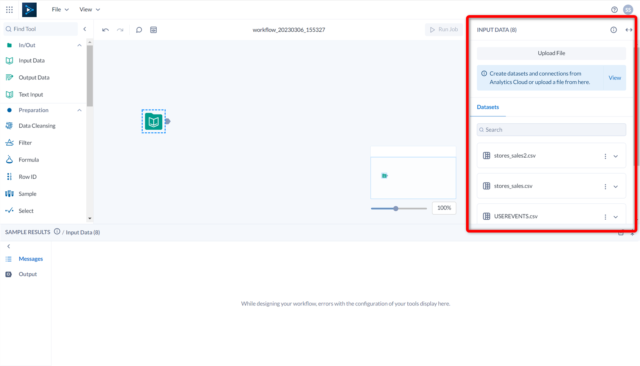This screenshot has width=640, height=366.
Task: Click the Redo arrow
Action: (x=120, y=30)
